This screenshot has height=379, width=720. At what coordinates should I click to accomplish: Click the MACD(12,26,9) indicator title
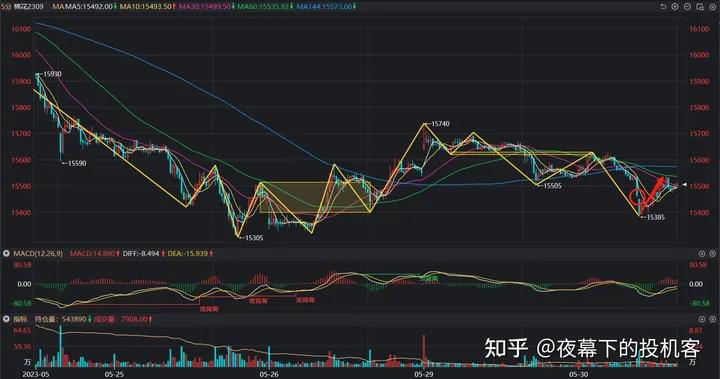coord(38,254)
